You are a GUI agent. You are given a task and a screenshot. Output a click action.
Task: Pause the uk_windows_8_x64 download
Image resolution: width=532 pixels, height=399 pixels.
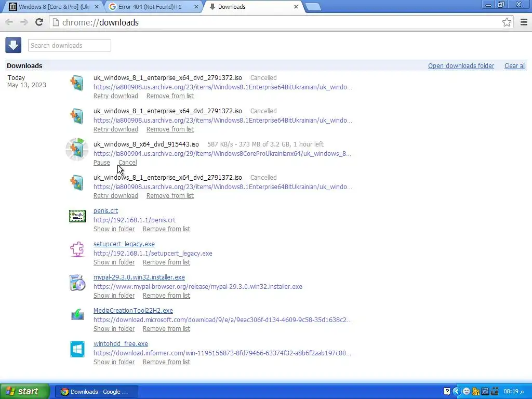pyautogui.click(x=102, y=163)
